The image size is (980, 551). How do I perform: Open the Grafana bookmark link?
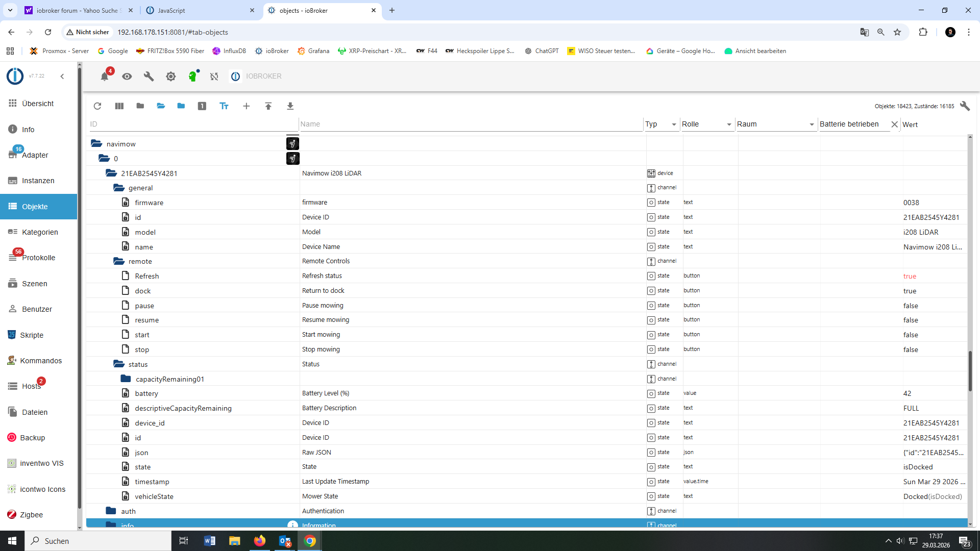[x=314, y=51]
